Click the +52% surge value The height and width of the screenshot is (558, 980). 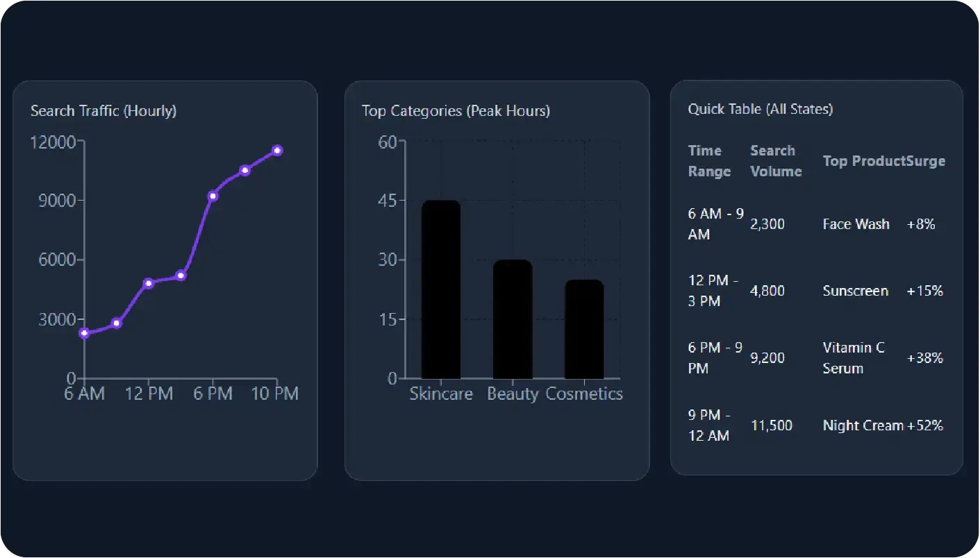(x=925, y=425)
